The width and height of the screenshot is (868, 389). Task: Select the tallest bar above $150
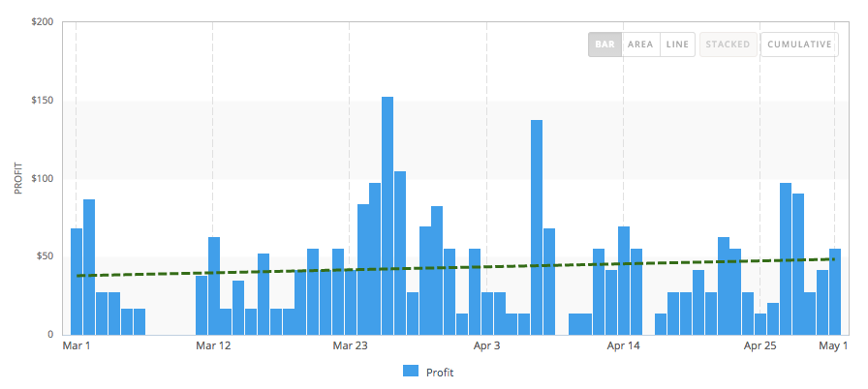[x=387, y=216]
